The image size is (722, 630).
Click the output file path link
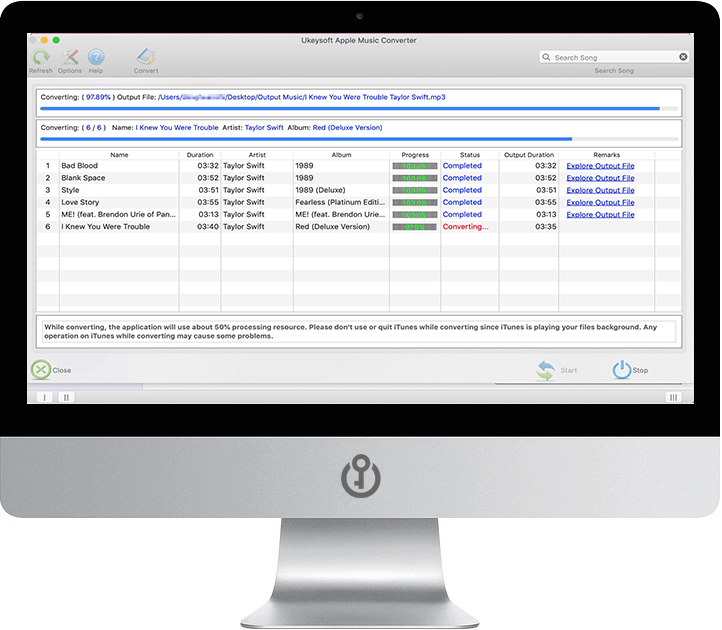pos(302,97)
